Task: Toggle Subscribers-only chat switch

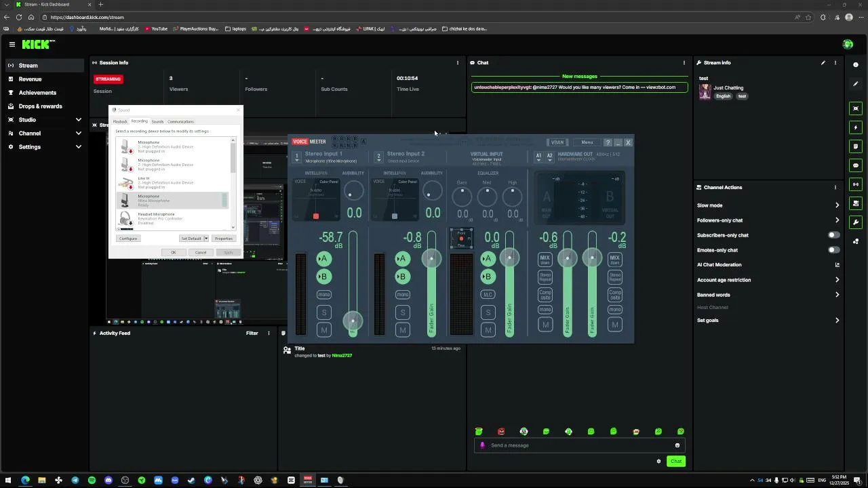Action: tap(833, 235)
